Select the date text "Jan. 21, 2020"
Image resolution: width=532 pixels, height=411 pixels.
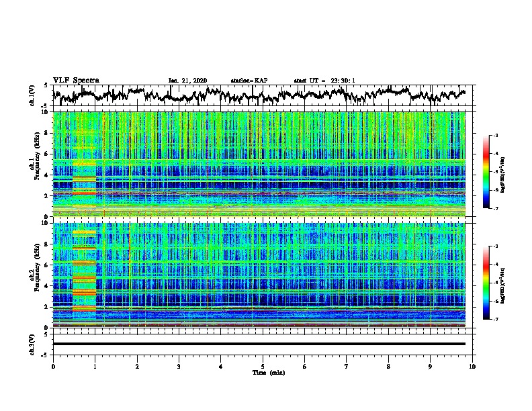(x=187, y=81)
